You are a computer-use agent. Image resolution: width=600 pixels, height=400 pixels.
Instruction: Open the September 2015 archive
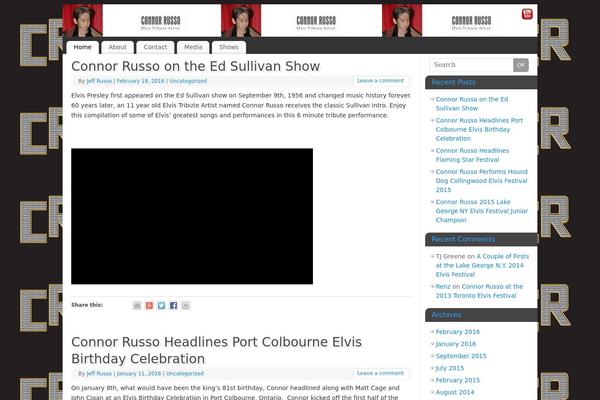pyautogui.click(x=461, y=356)
